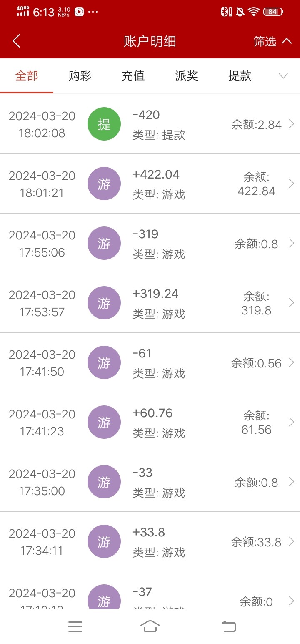This screenshot has width=300, height=644.
Task: Switch to the 购彩 tab
Action: coord(80,76)
